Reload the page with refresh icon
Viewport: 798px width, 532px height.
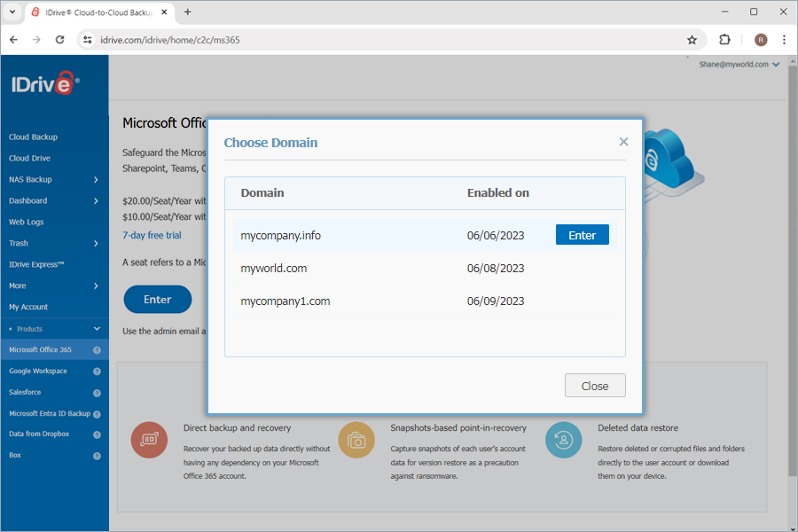59,40
